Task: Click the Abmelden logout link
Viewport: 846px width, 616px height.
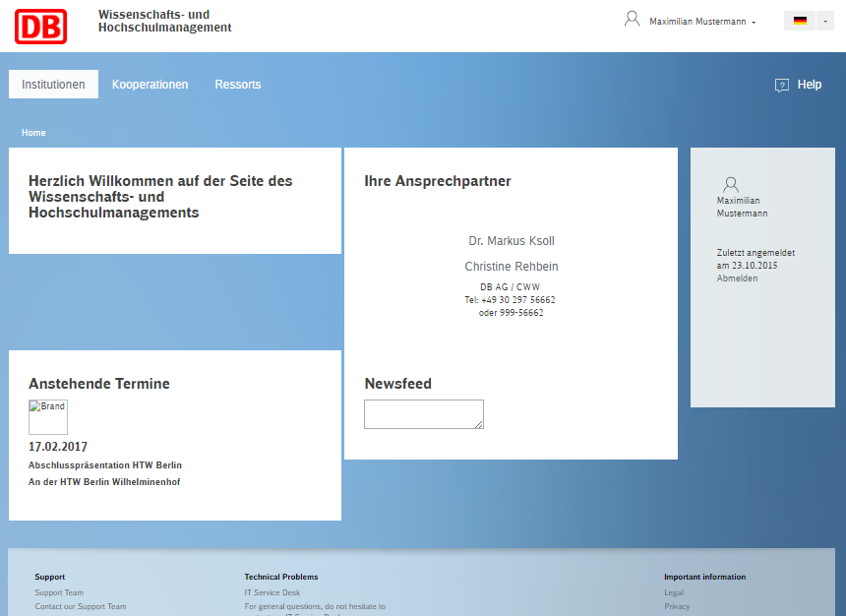Action: click(x=737, y=278)
